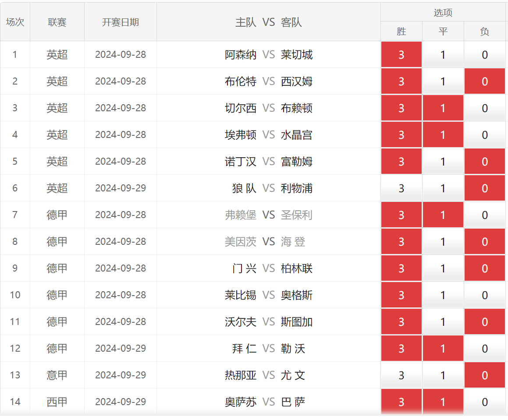Click greyed home team 弗赖堡
508x420 pixels.
[240, 215]
